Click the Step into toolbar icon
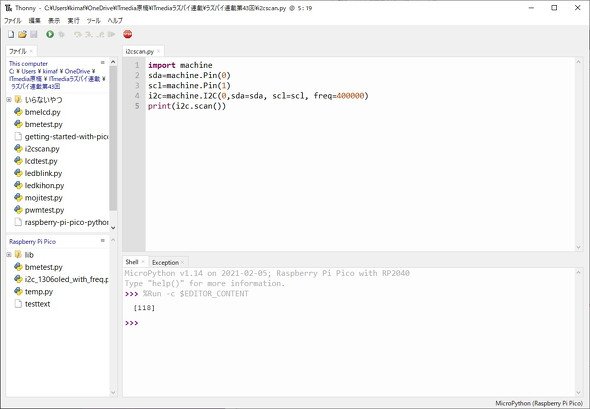 (89, 35)
